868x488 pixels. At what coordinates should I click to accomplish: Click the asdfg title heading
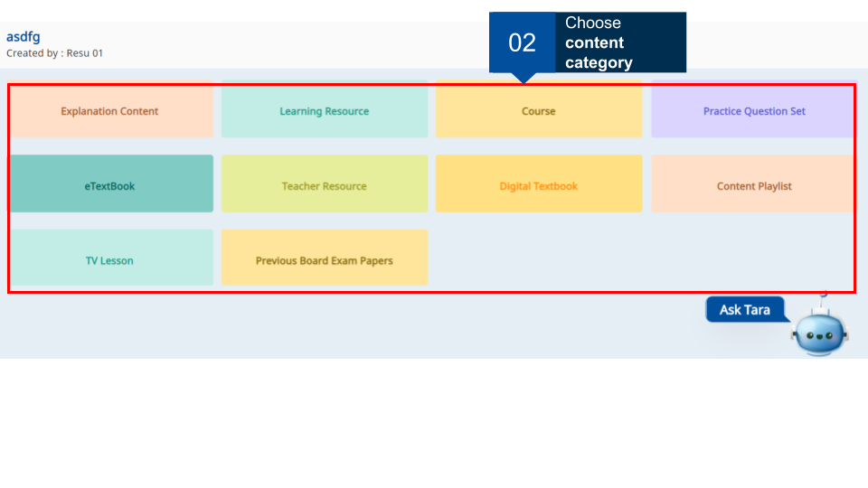pyautogui.click(x=23, y=37)
